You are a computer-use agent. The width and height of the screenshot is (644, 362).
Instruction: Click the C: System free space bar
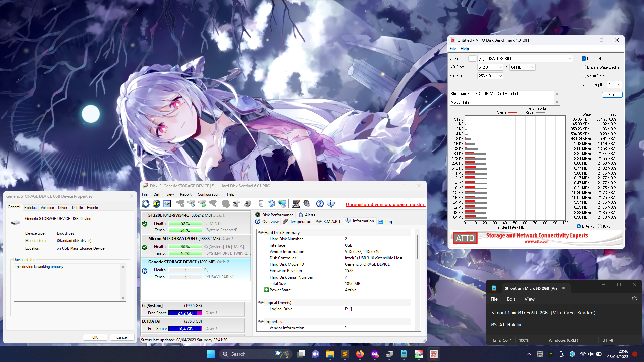tap(185, 313)
